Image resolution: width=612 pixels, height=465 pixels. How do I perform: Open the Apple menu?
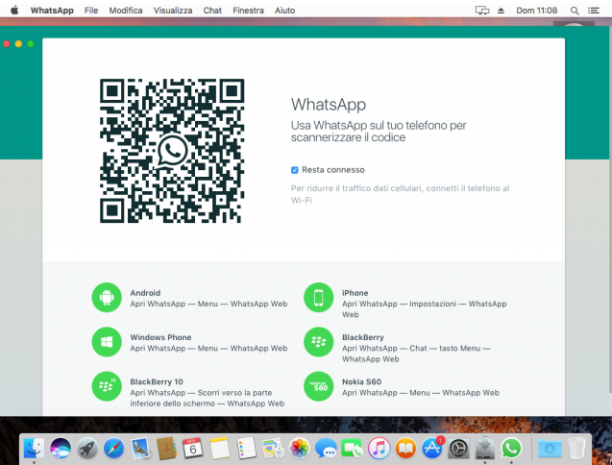tap(14, 10)
